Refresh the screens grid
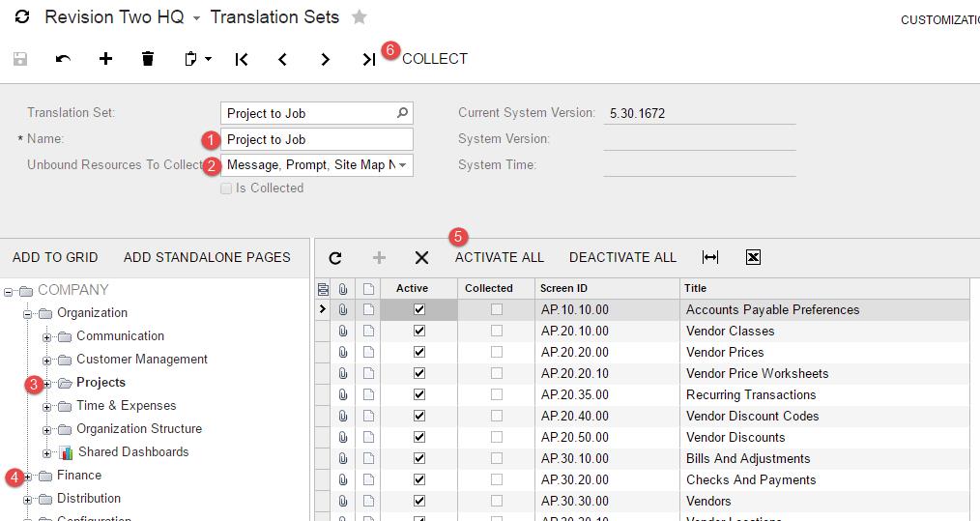 [335, 257]
